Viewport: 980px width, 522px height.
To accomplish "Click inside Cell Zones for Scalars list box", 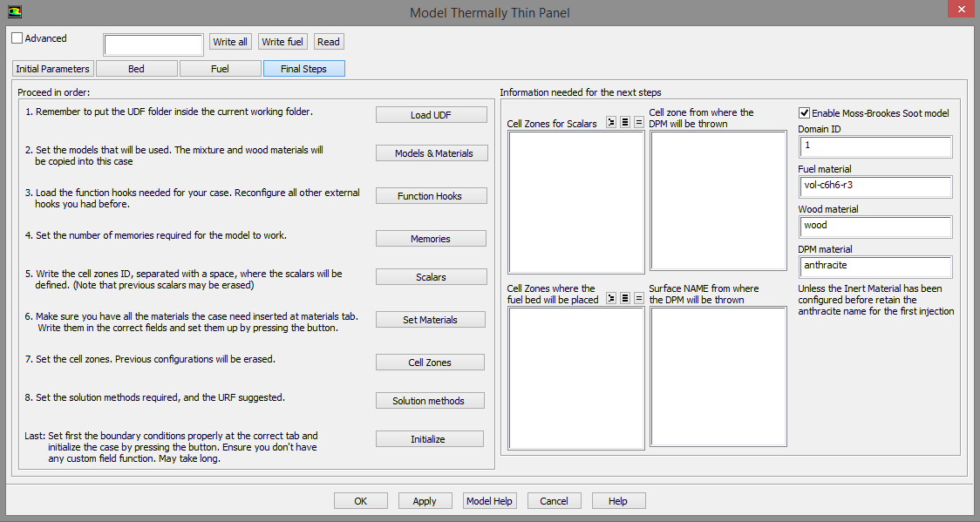I will click(576, 202).
